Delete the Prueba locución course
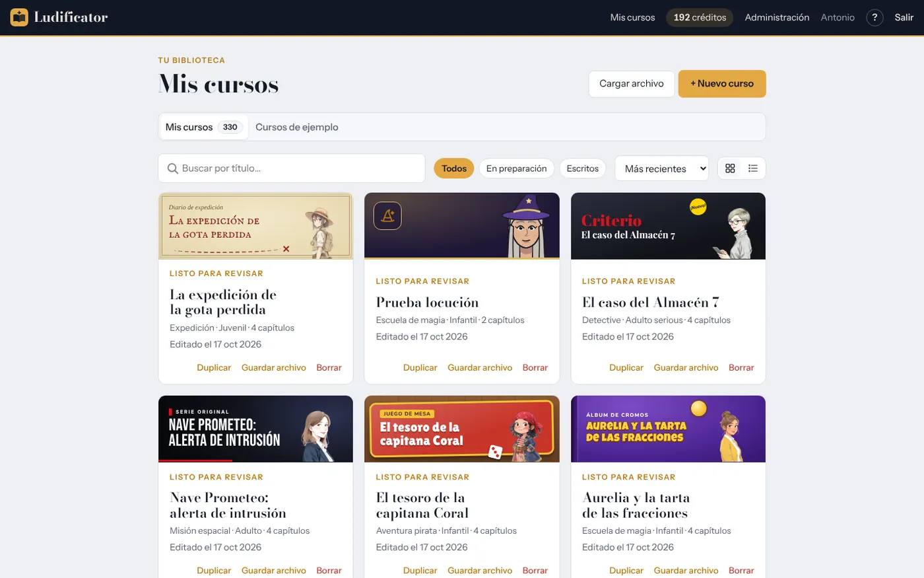The image size is (924, 578). click(535, 367)
